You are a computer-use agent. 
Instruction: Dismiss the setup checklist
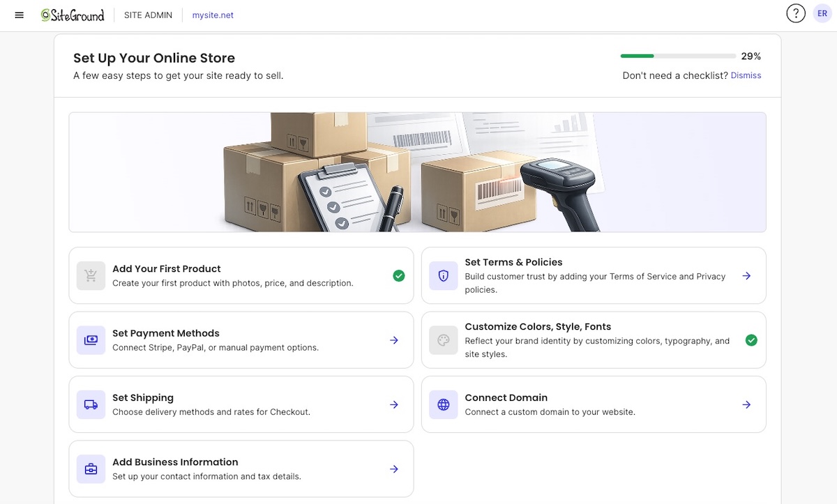point(746,75)
